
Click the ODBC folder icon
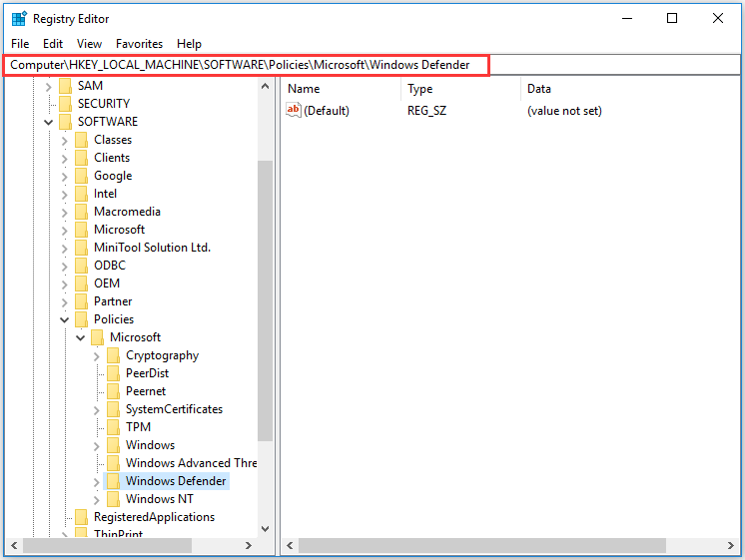coord(81,266)
